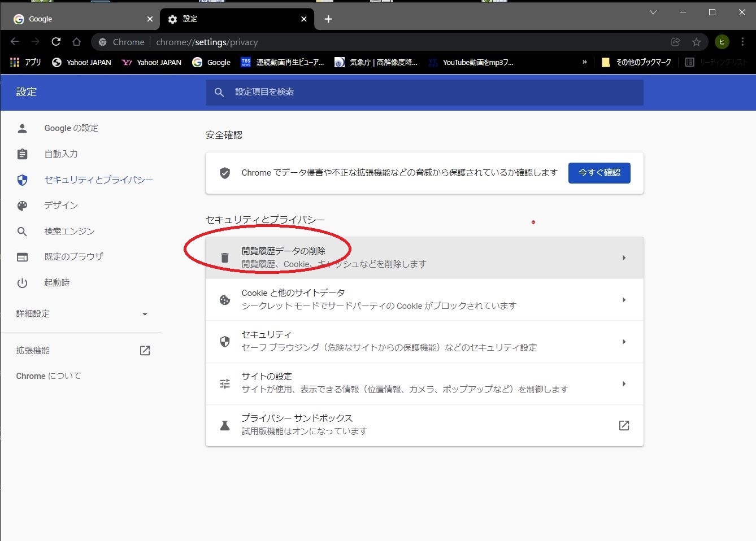Select 起動時 in sidebar
Screen dimensions: 756x541
coord(57,282)
